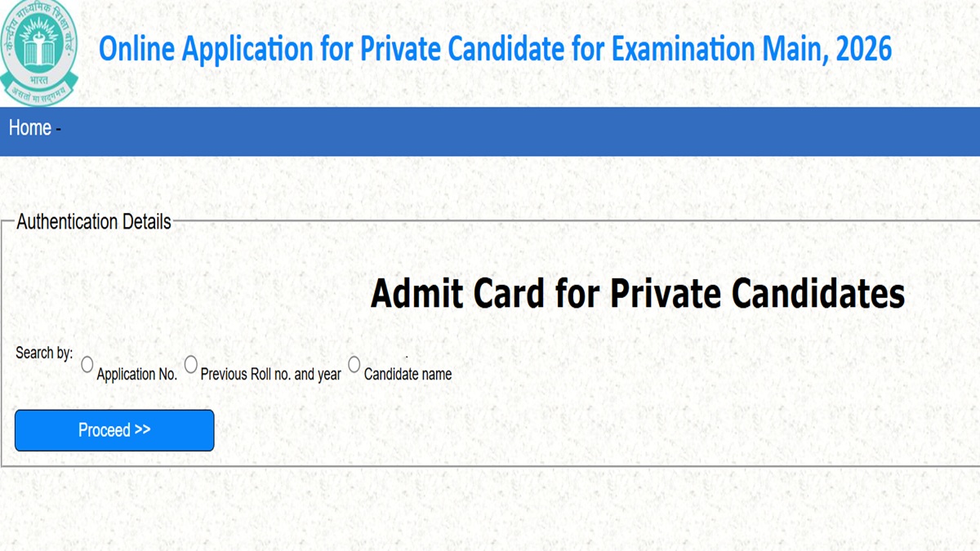Click the 'Search by:' label

pyautogui.click(x=44, y=353)
